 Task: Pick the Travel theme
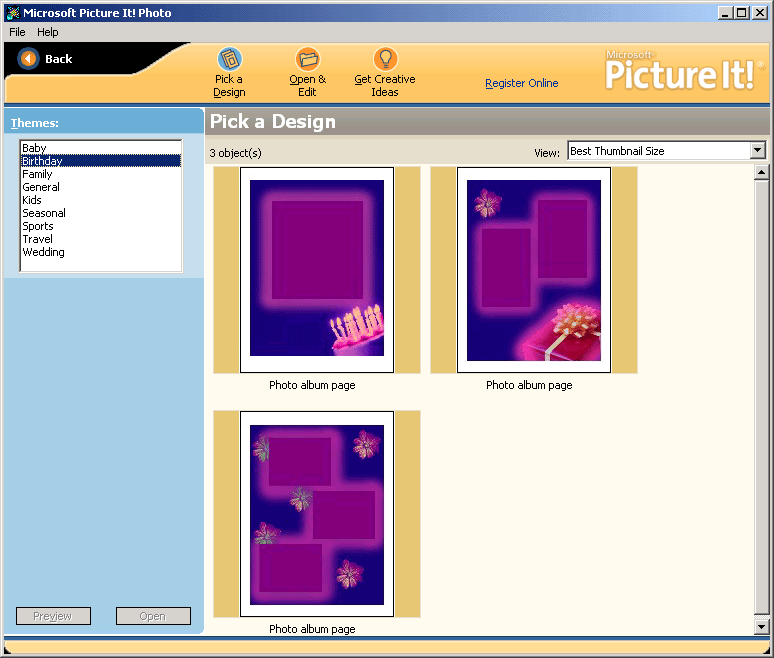pos(38,239)
